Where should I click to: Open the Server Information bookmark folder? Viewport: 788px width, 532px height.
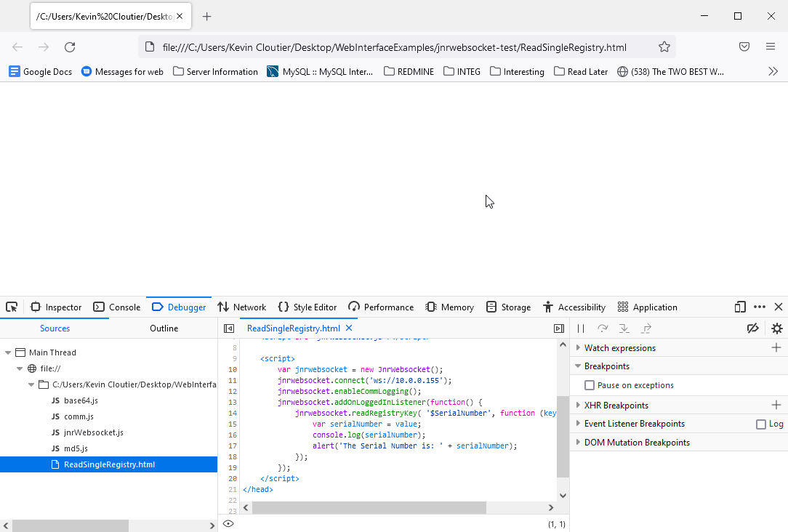click(215, 71)
